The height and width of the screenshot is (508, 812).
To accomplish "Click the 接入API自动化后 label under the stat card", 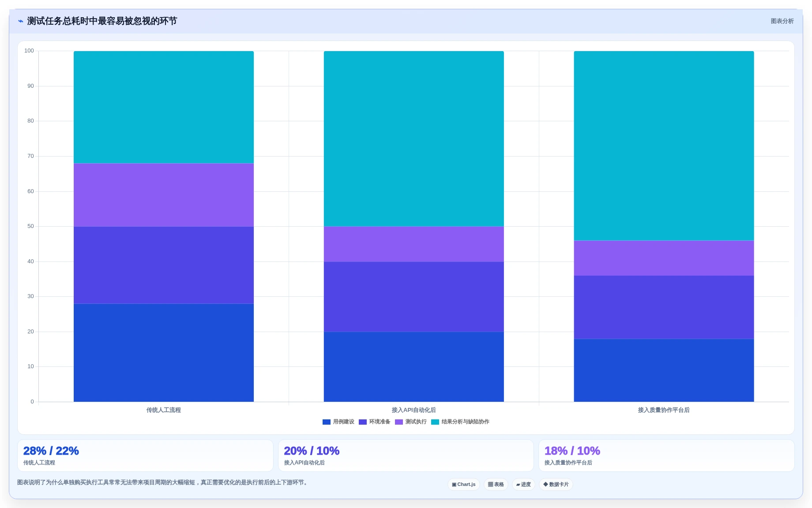I will click(x=304, y=463).
